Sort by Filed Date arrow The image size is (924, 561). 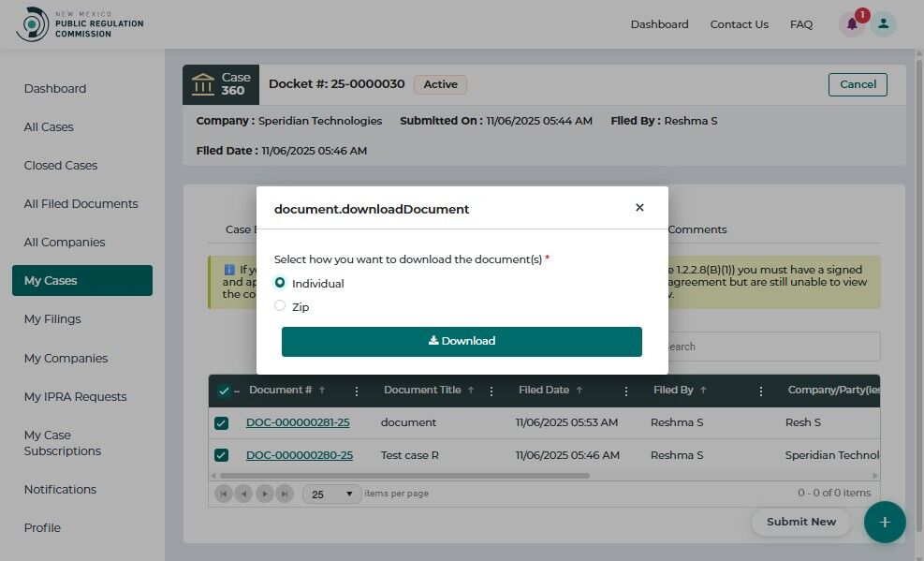click(579, 391)
